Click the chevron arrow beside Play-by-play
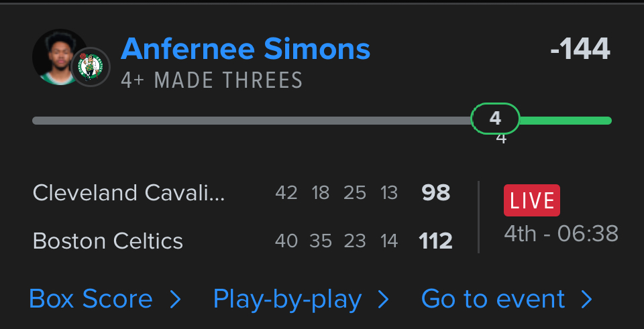The image size is (644, 329). pos(383,300)
